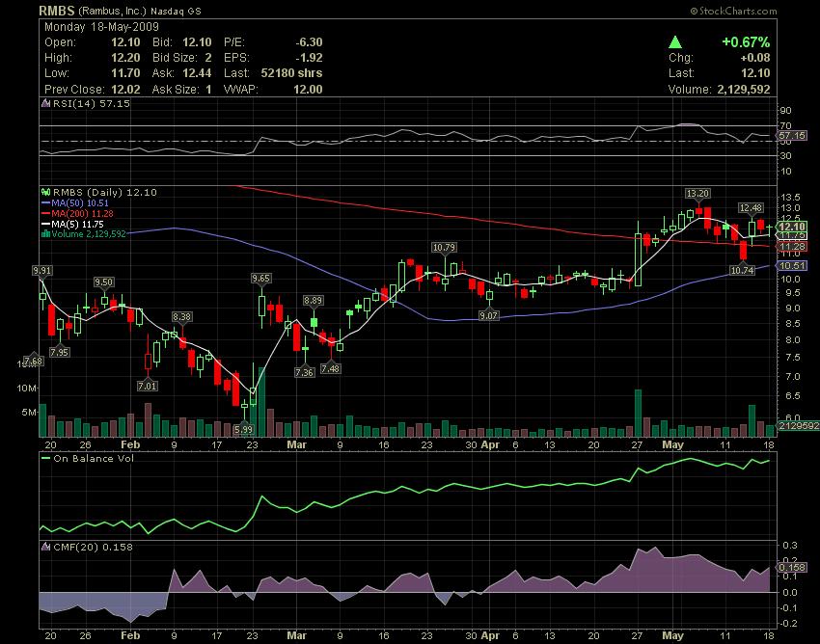Click the 10.74 low price annotation

pos(742,270)
